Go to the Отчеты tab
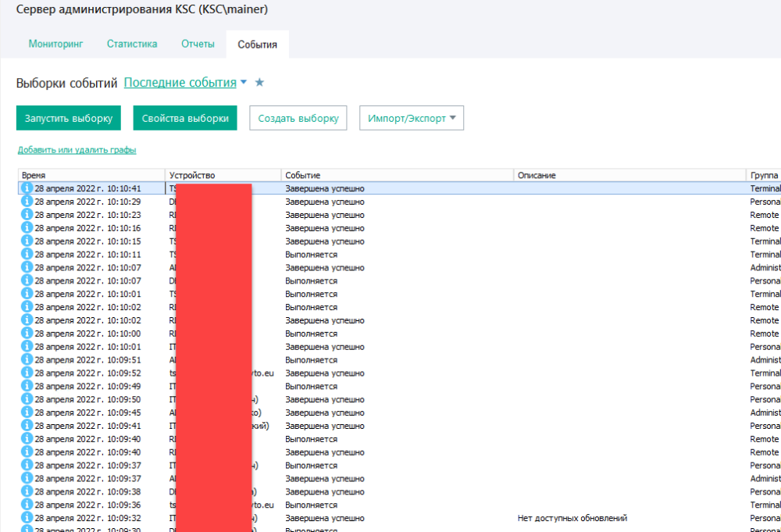The width and height of the screenshot is (781, 532). [198, 44]
